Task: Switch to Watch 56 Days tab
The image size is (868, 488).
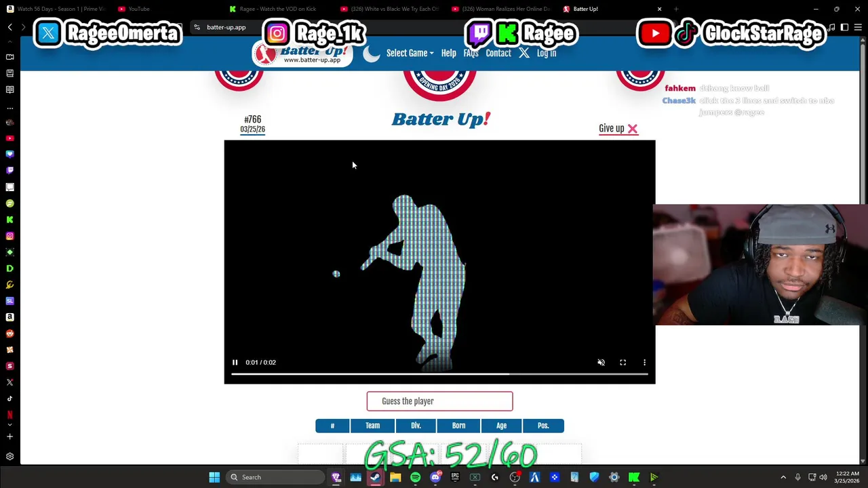Action: [56, 9]
